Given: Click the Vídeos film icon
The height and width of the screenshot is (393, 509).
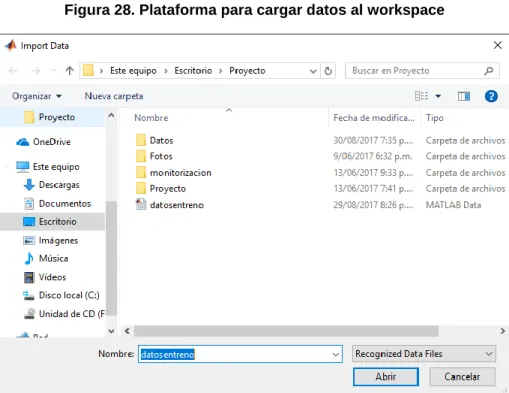Looking at the screenshot, I should tap(29, 277).
